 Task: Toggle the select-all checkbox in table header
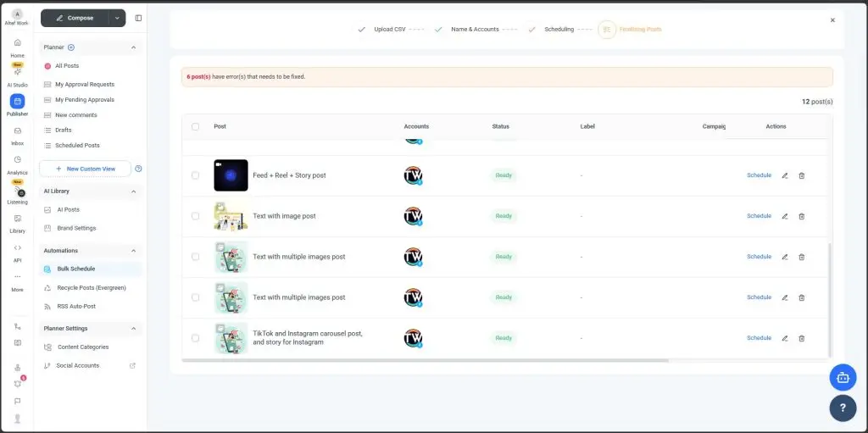pyautogui.click(x=196, y=127)
